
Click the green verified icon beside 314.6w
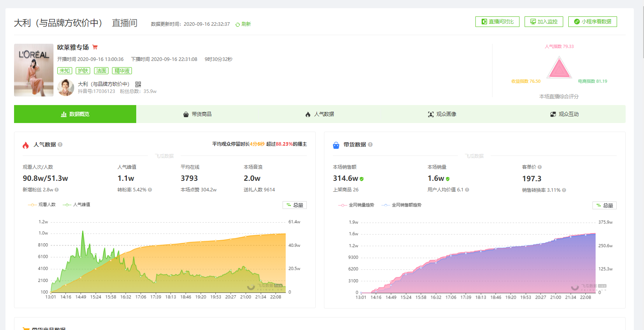click(361, 179)
